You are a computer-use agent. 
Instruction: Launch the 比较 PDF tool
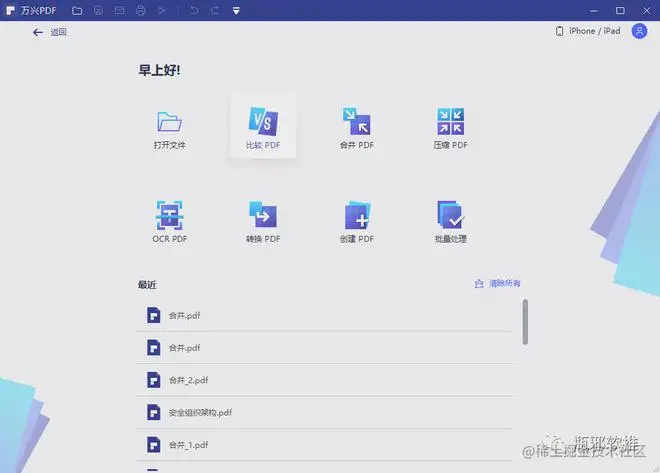pyautogui.click(x=263, y=127)
